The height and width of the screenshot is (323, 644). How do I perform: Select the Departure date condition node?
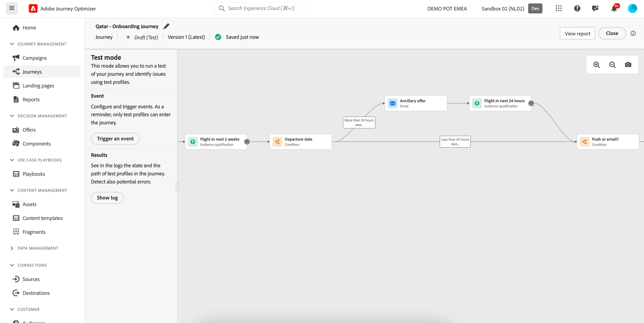click(300, 142)
